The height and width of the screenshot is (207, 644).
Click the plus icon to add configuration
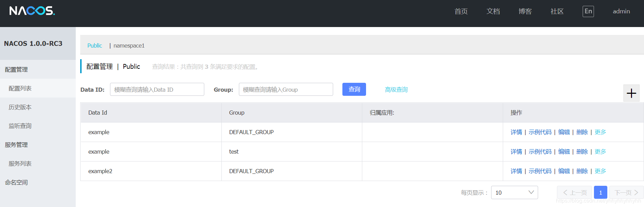631,93
